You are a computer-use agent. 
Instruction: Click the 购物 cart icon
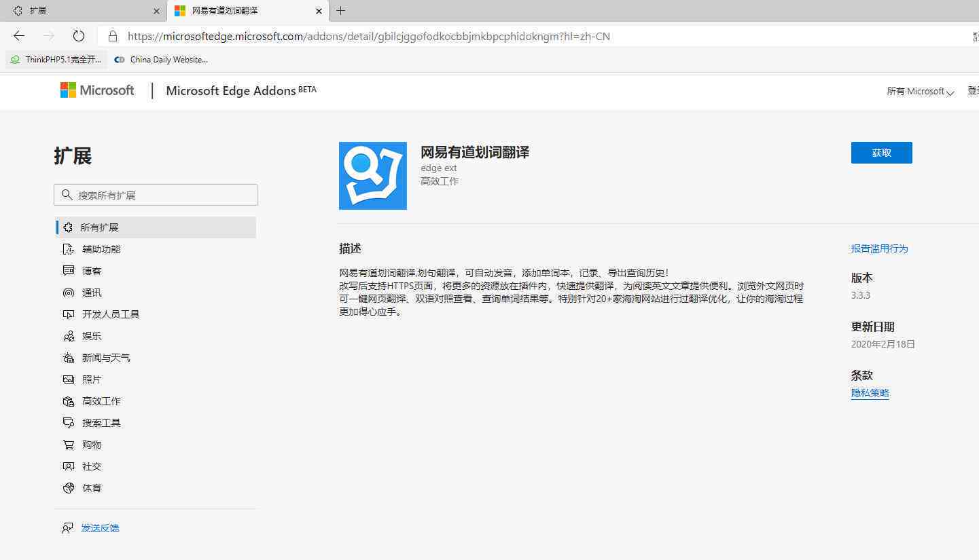68,445
